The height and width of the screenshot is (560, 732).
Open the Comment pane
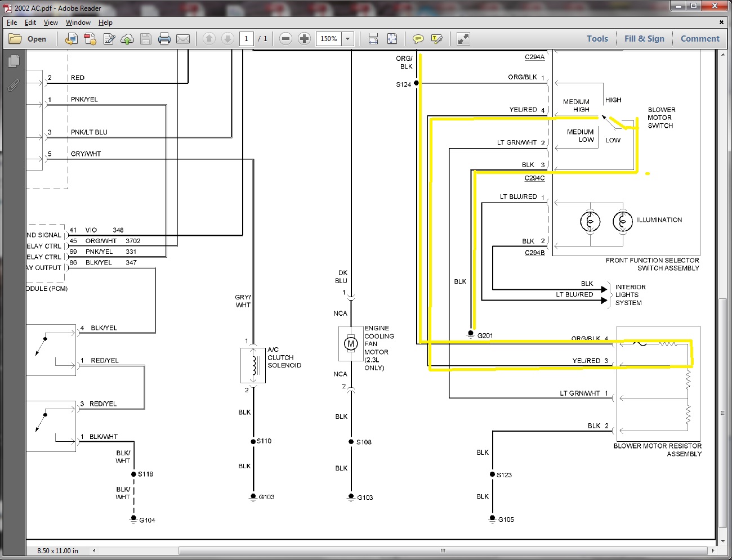700,39
